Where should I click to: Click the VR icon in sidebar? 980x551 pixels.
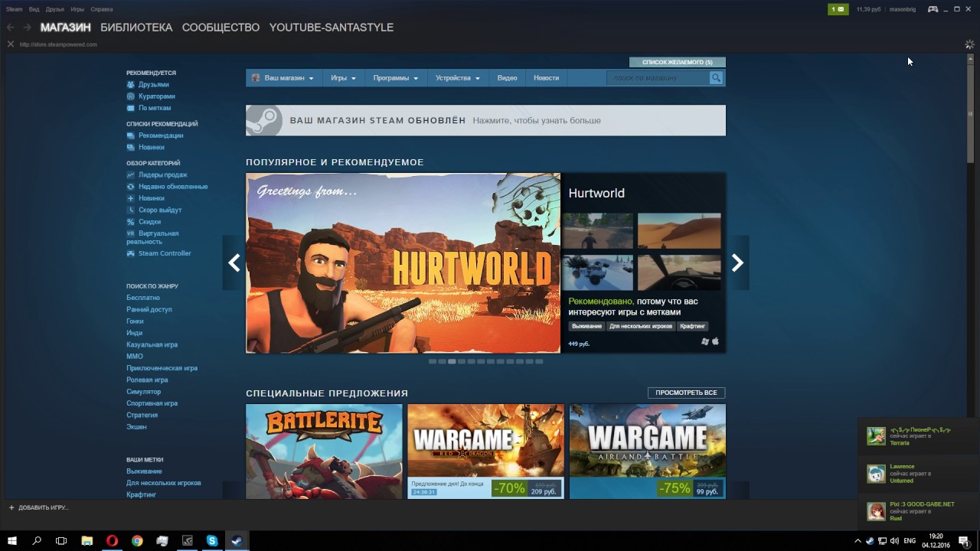click(131, 233)
